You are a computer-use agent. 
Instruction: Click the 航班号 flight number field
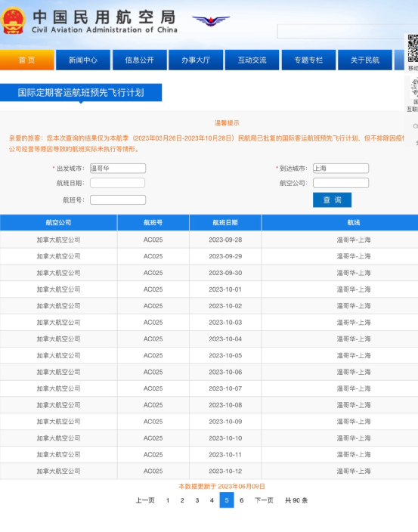(x=118, y=199)
